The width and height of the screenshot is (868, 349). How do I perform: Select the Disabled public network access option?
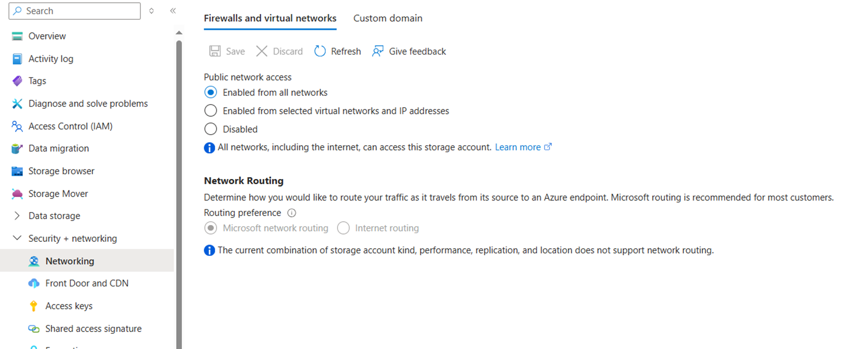pos(210,129)
